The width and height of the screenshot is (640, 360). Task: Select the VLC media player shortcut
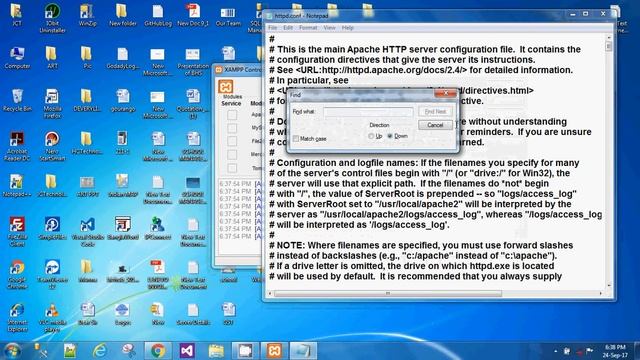[52, 317]
